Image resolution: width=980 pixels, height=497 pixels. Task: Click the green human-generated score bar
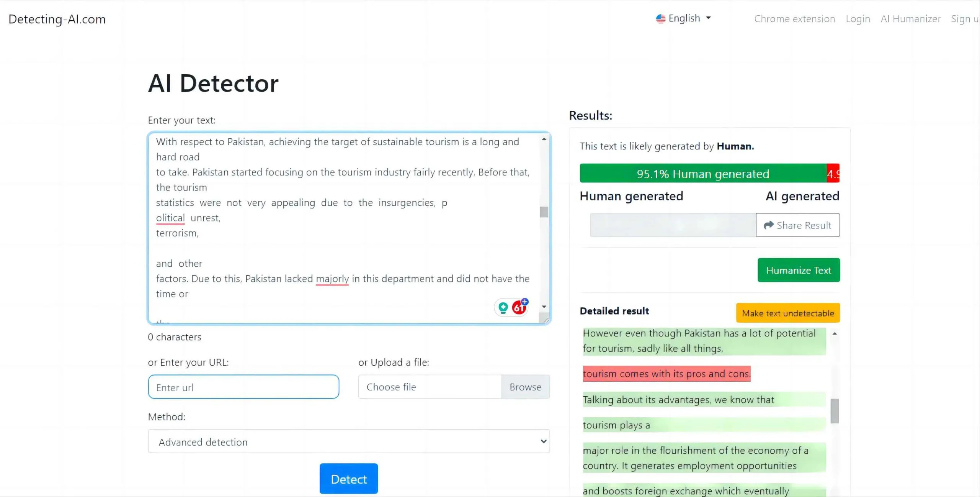pyautogui.click(x=703, y=174)
